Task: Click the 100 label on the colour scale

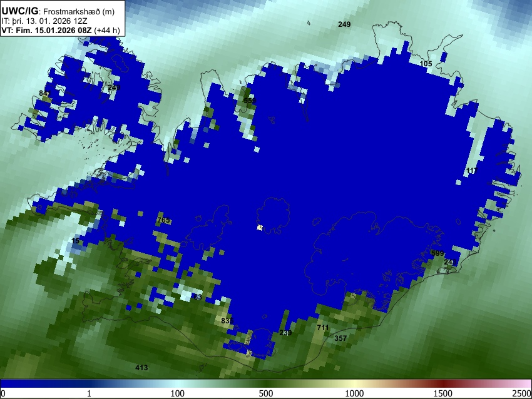Action: (177, 393)
